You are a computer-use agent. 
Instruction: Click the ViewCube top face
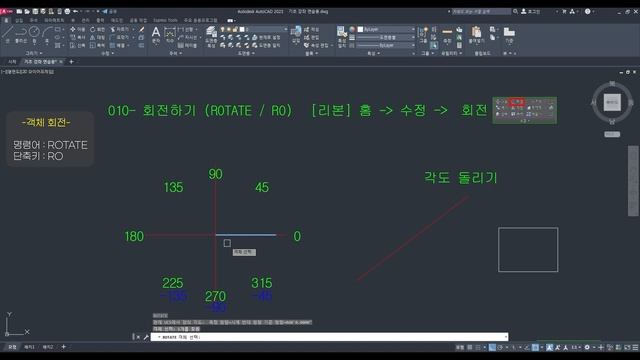612,102
